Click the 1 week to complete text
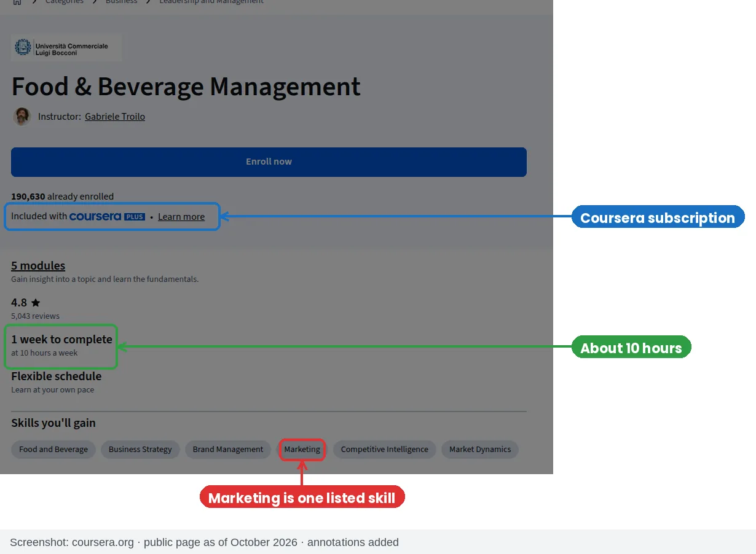Screen dimensions: 756x554 pos(61,339)
